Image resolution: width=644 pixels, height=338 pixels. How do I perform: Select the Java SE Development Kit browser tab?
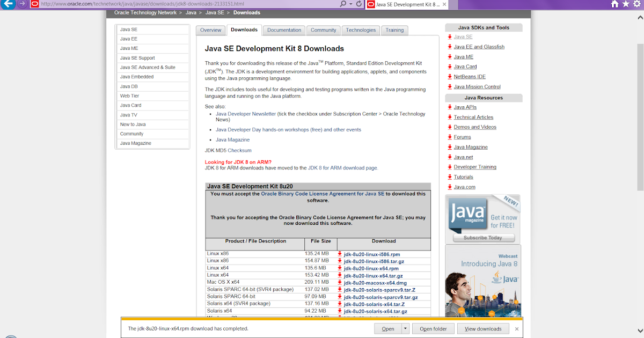tap(407, 4)
